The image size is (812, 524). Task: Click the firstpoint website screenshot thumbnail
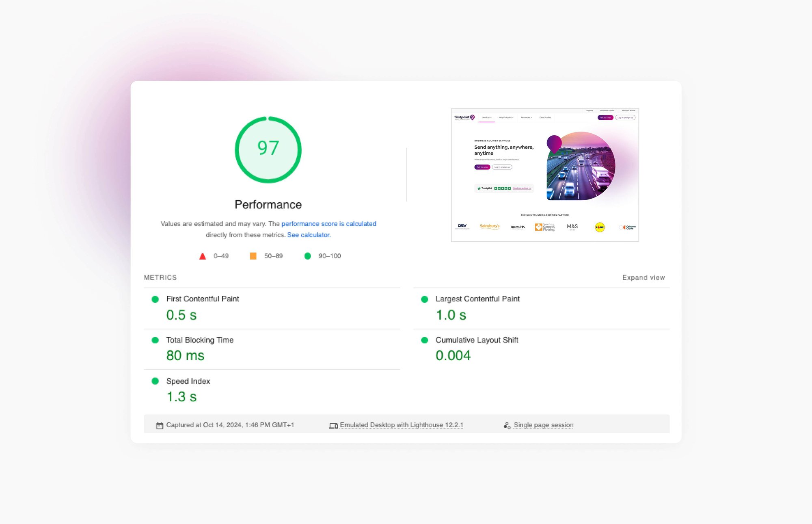[x=545, y=175]
